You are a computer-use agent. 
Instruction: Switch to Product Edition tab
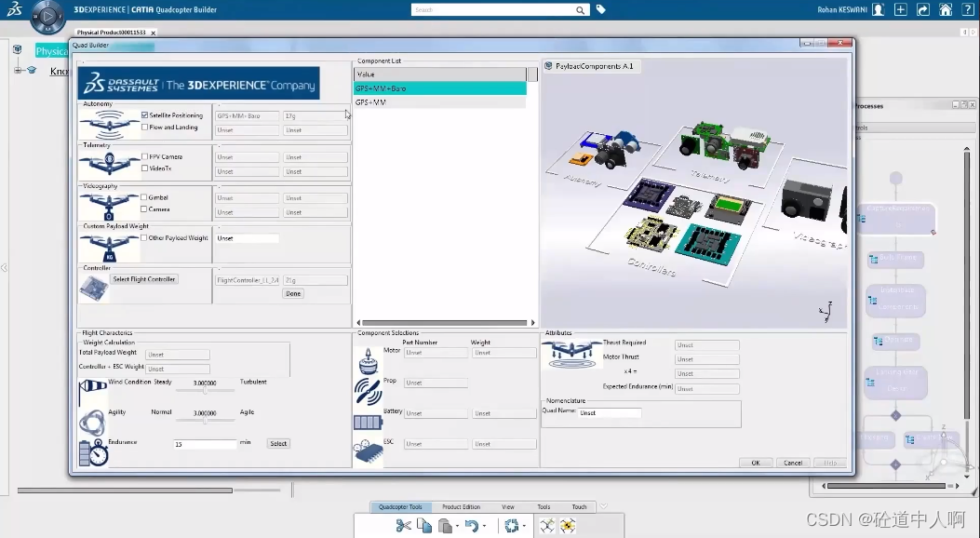pyautogui.click(x=462, y=506)
